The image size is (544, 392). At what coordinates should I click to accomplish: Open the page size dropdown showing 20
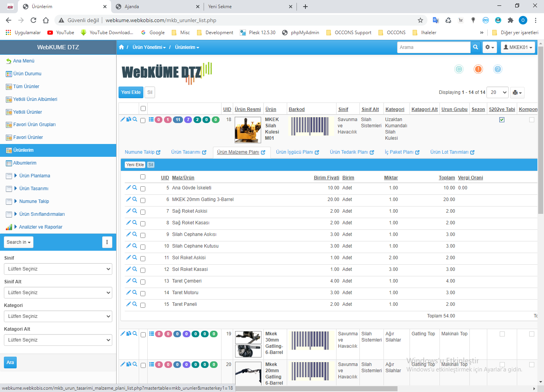tap(497, 92)
